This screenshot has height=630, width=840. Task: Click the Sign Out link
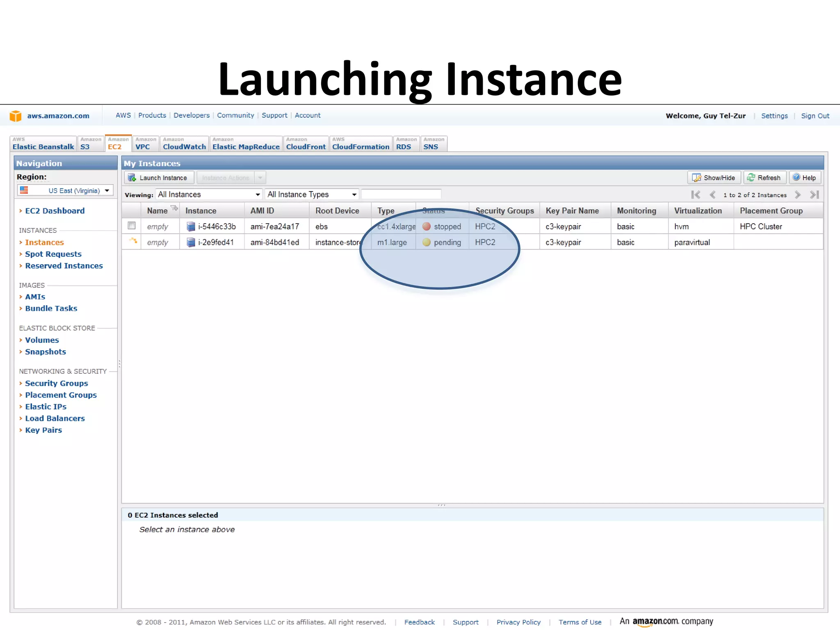[x=815, y=116]
